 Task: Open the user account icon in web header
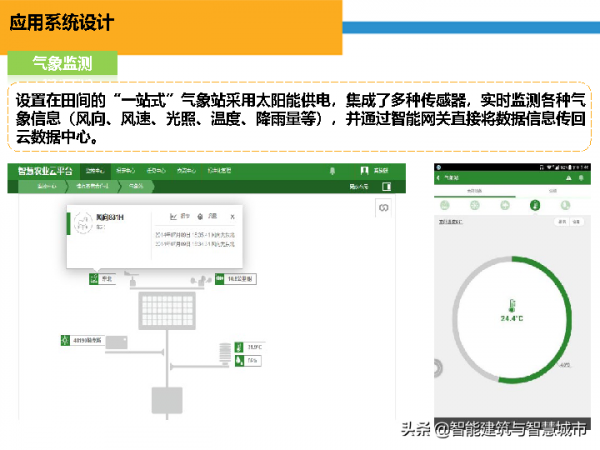click(364, 171)
